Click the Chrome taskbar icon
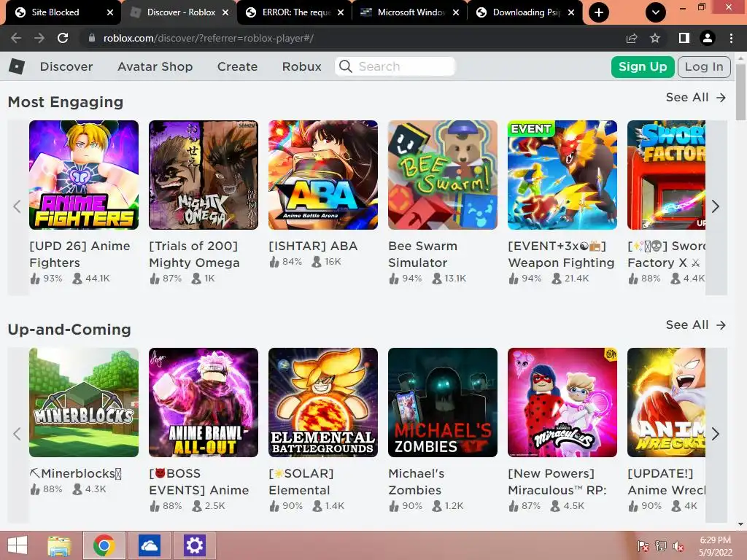Screen dimensions: 747x560 click(x=104, y=545)
